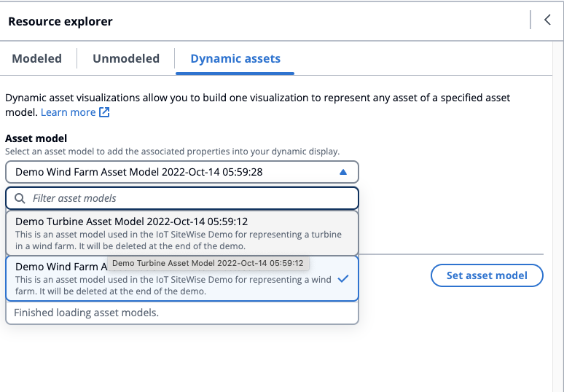The width and height of the screenshot is (564, 392).
Task: Choose the Demo Turbine Asset Model option
Action: coord(182,232)
